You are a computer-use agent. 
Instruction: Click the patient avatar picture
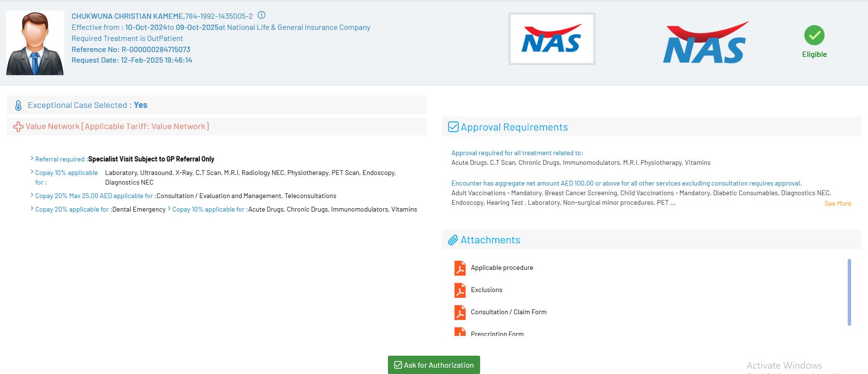pos(35,43)
